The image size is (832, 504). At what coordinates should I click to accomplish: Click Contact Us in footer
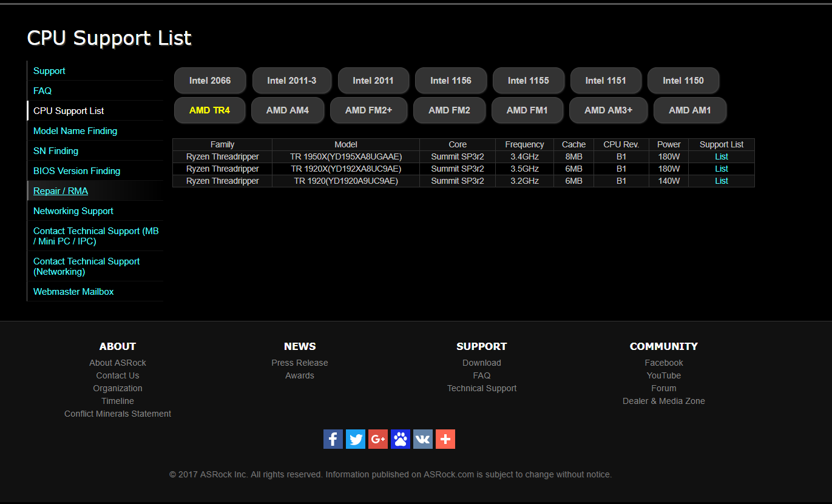click(118, 375)
